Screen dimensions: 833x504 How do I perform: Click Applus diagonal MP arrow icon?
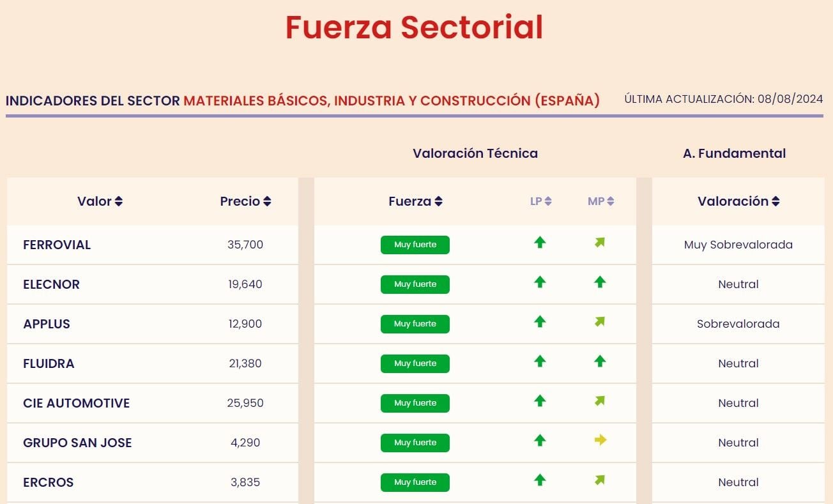599,322
